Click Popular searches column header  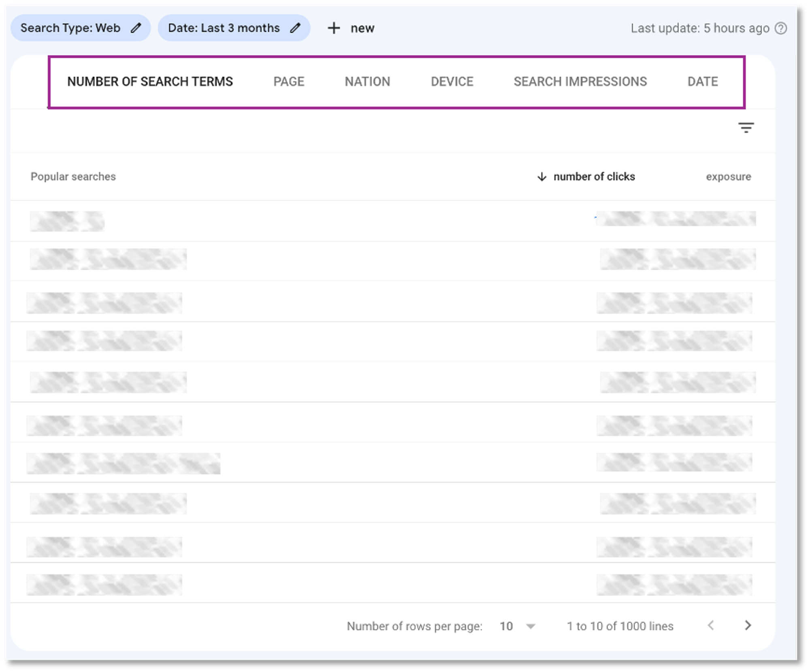coord(73,177)
